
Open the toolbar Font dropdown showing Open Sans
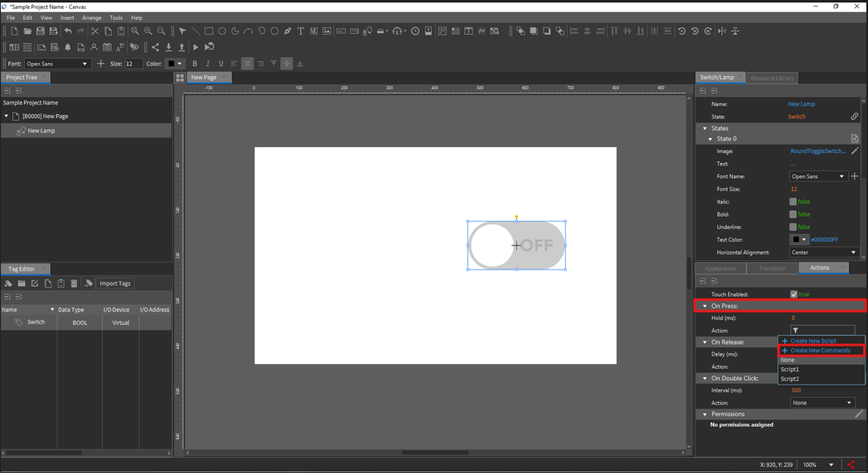[56, 64]
